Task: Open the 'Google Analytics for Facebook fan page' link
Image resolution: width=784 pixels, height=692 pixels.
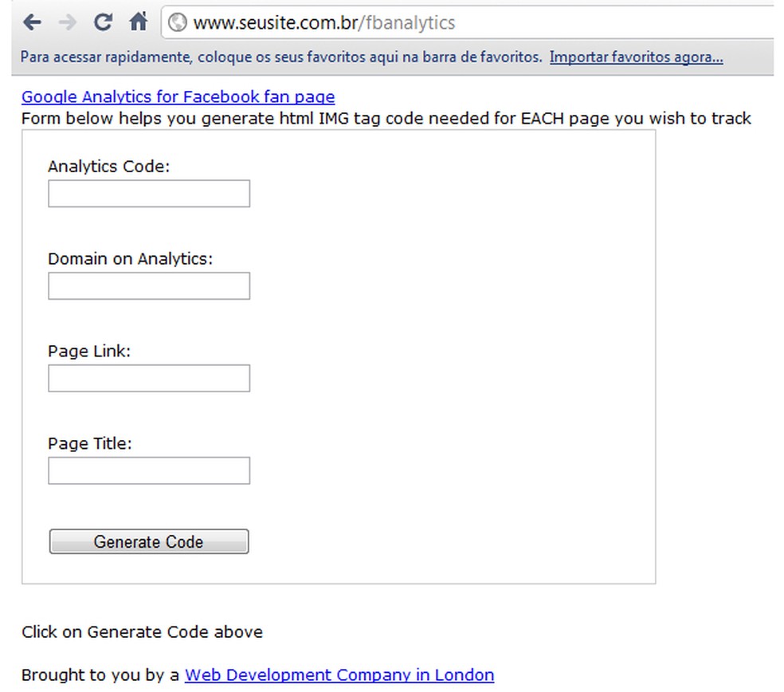Action: [177, 96]
